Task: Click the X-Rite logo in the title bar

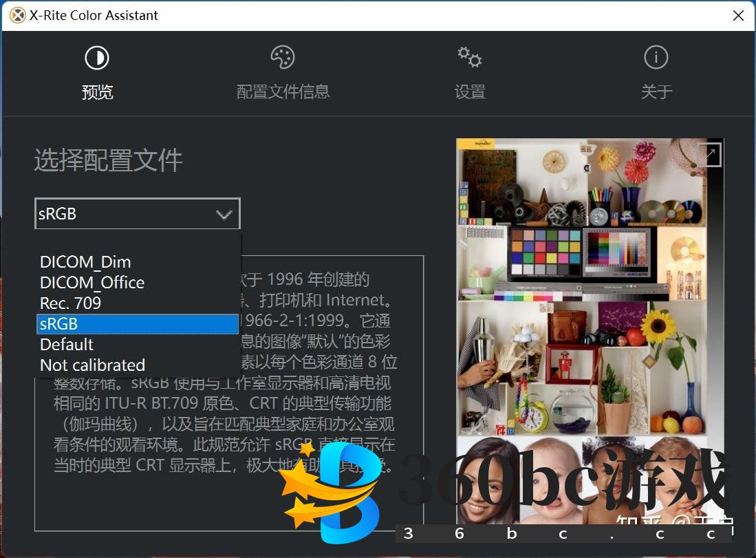Action: 17,15
